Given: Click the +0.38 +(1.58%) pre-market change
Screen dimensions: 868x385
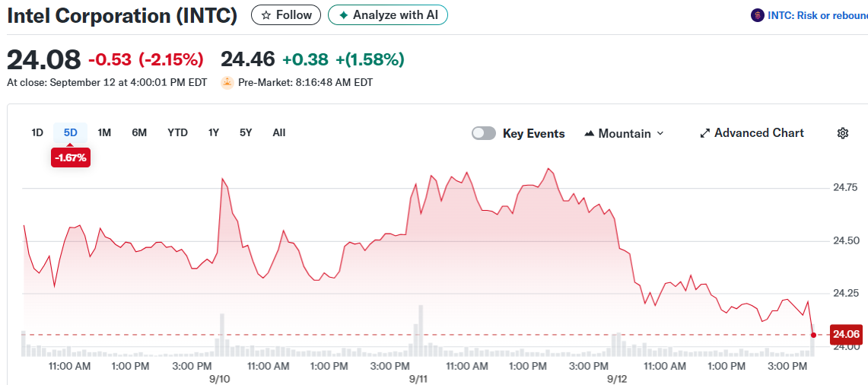Looking at the screenshot, I should (343, 59).
